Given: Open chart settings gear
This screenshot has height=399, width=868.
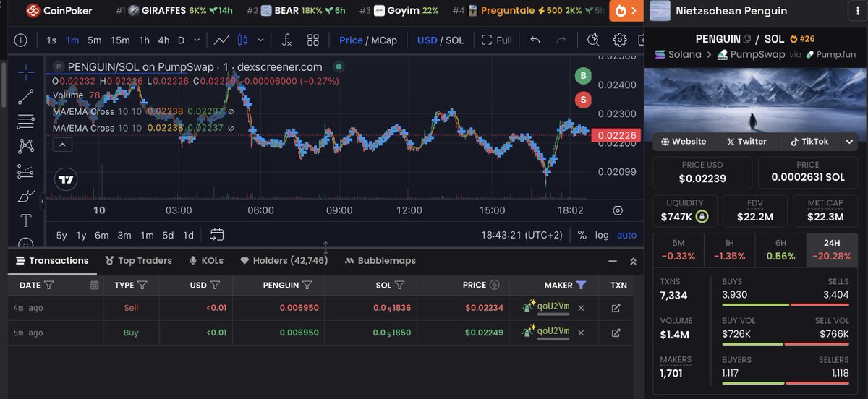Looking at the screenshot, I should [620, 40].
